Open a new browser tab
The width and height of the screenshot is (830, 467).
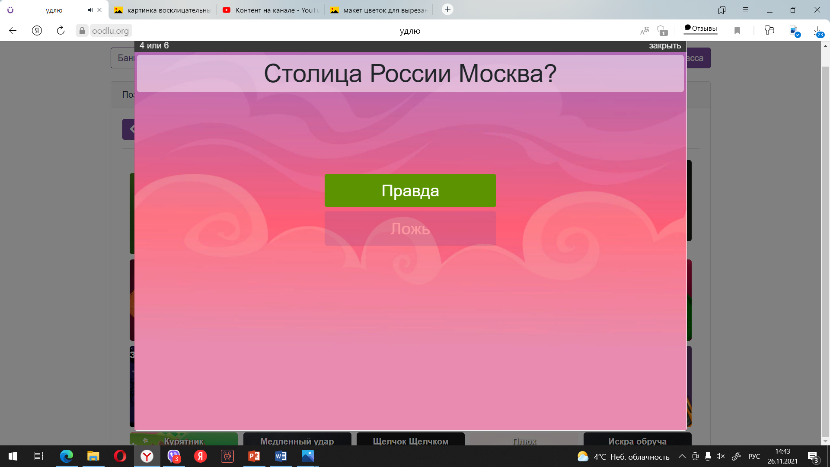tap(447, 10)
